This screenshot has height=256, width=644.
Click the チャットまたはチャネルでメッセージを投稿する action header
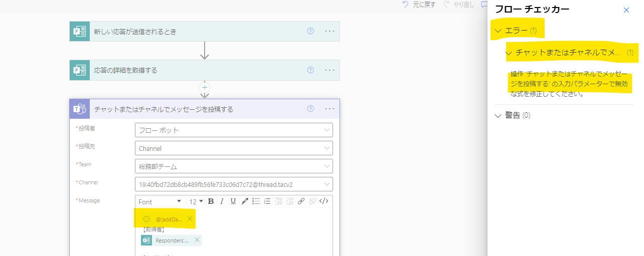pyautogui.click(x=205, y=109)
